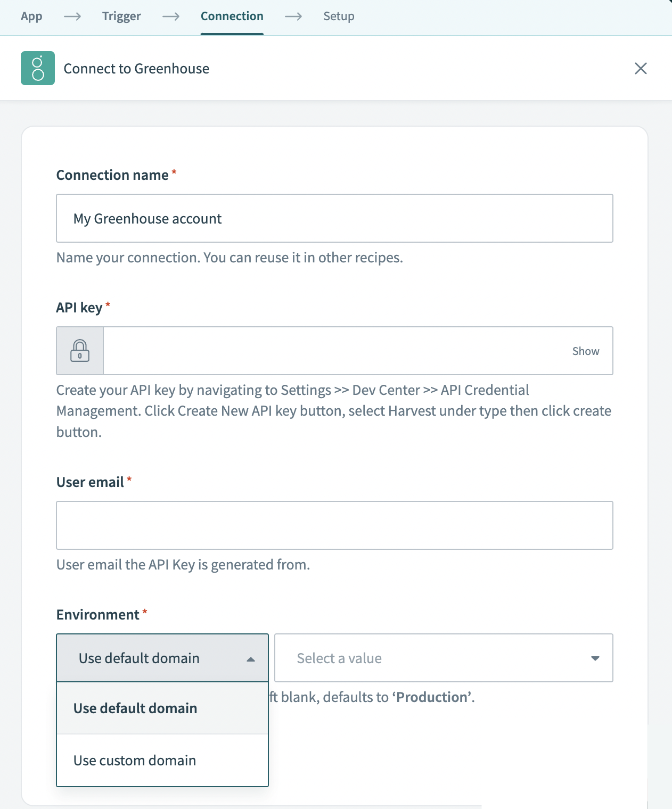Click the arrow between App and Trigger
The image size is (672, 809).
(72, 16)
